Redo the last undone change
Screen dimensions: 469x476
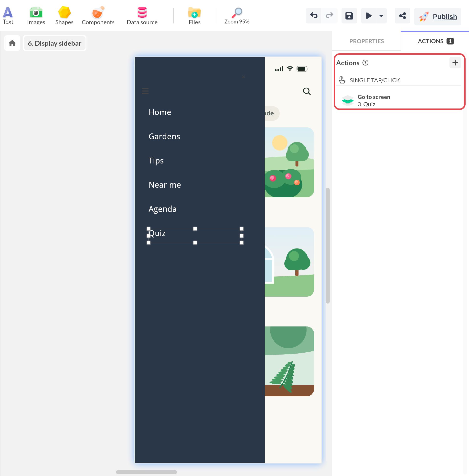(x=329, y=16)
